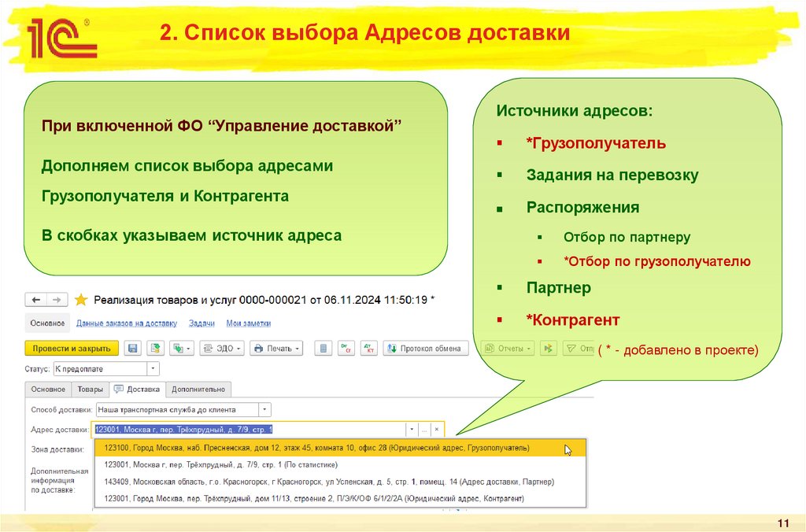Open the calculator icon on the toolbar

point(323,348)
